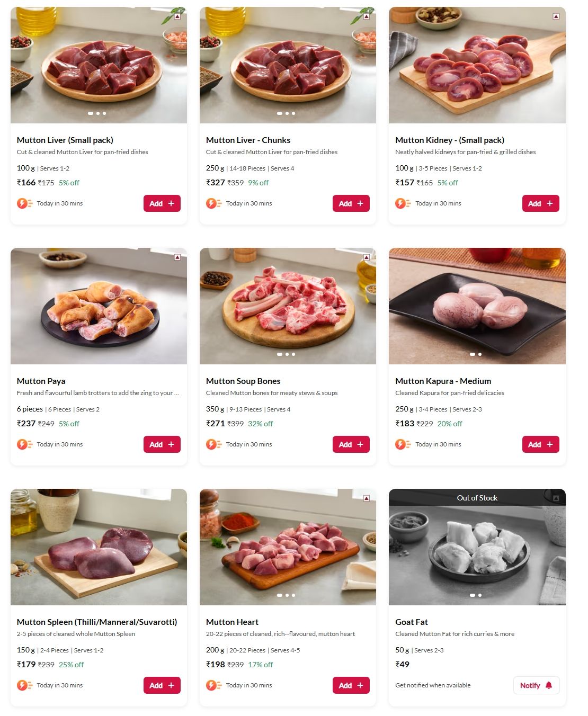This screenshot has width=588, height=716.
Task: Click non-veg marker icon on Mutton Paya
Action: [x=177, y=257]
